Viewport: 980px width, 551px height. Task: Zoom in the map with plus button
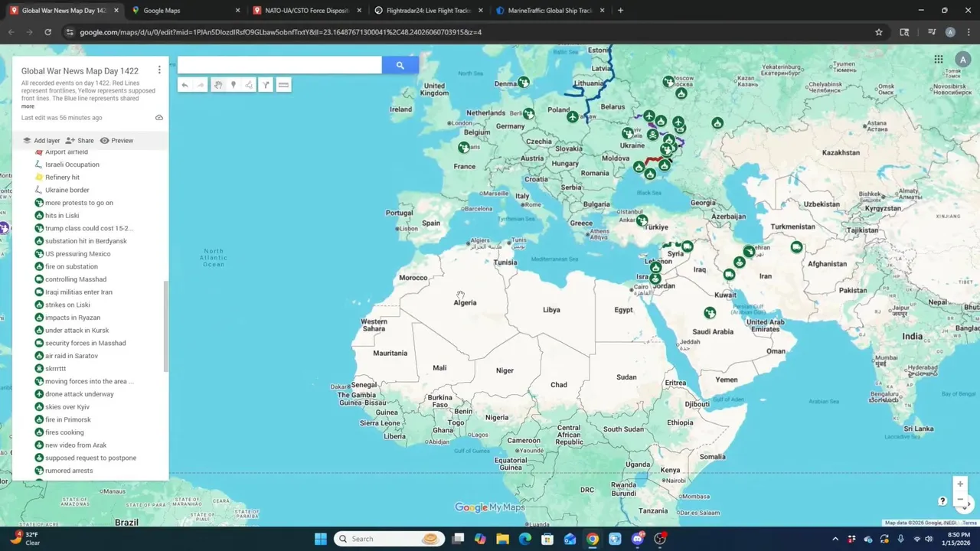coord(960,484)
